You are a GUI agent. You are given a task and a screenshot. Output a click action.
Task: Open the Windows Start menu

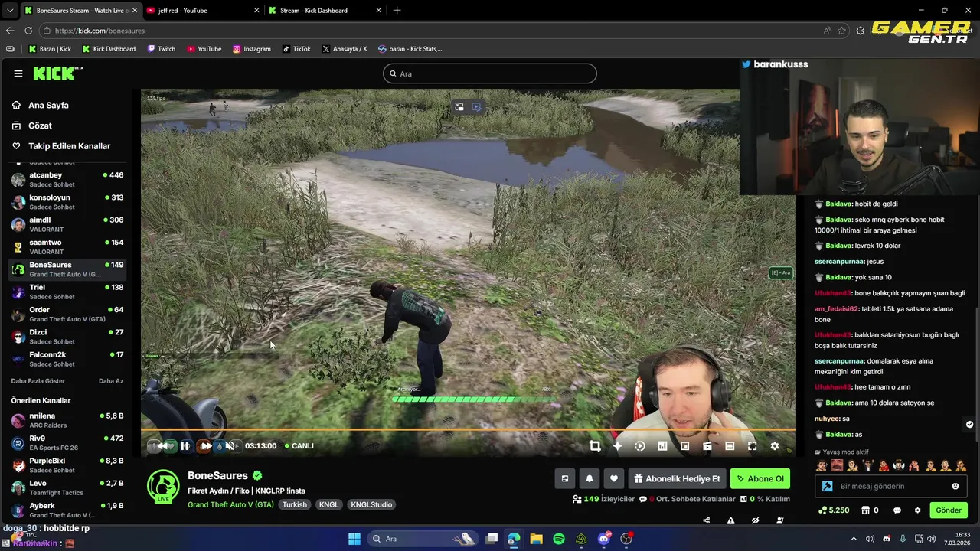point(354,539)
